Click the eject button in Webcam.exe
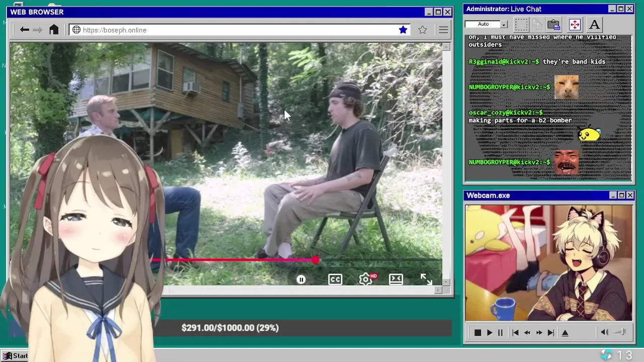Screen dimensions: 644x362 (565, 333)
